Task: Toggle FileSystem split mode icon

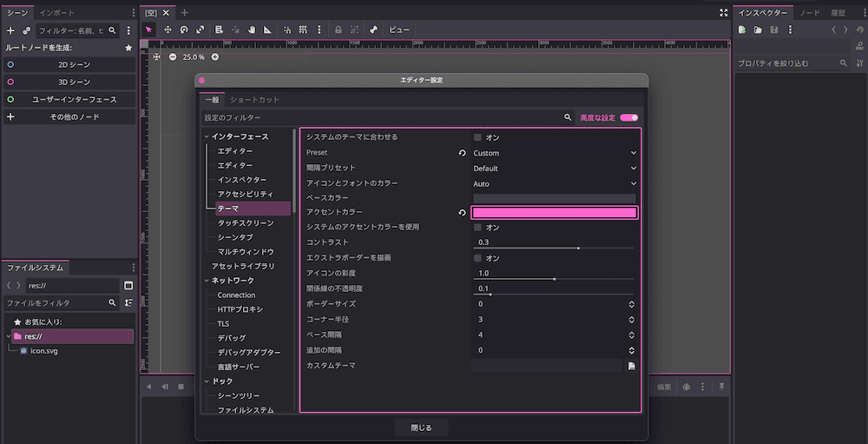Action: pos(128,286)
